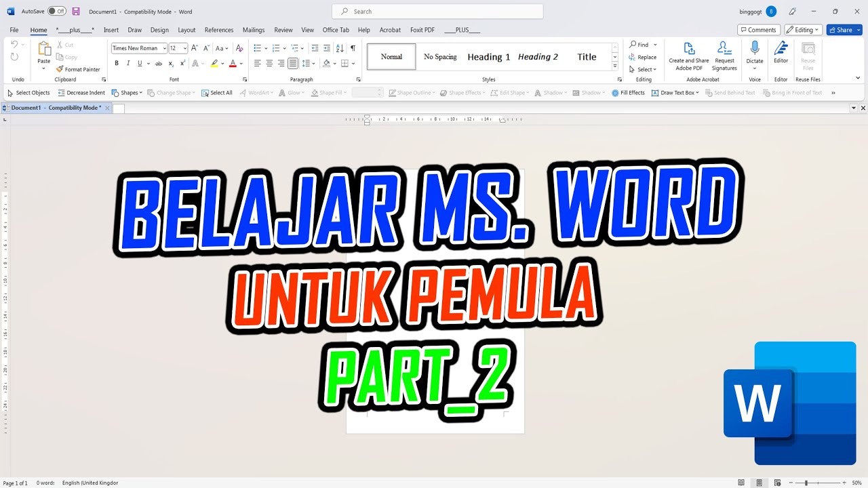The height and width of the screenshot is (488, 868).
Task: Click the Undo arrow
Action: 14,45
